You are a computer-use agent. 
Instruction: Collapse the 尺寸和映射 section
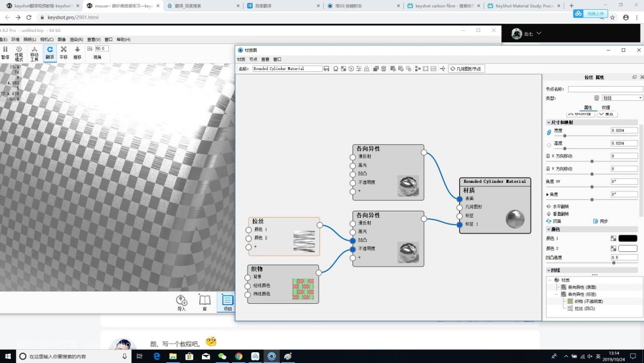tap(549, 122)
